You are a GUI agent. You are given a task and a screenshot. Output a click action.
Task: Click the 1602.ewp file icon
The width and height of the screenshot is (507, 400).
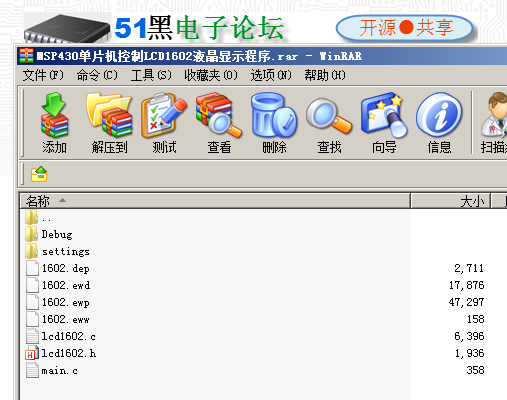[32, 302]
